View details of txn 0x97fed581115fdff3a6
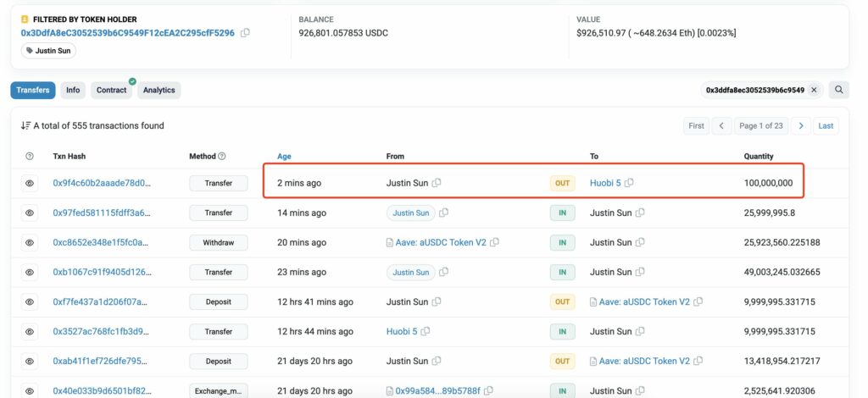The image size is (868, 398). [x=30, y=213]
